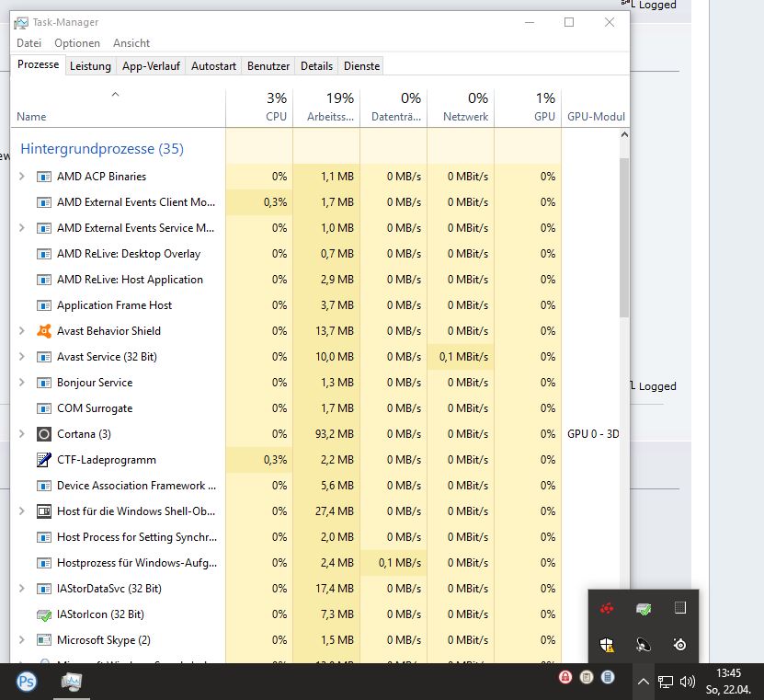Image resolution: width=764 pixels, height=700 pixels.
Task: Click the Task-Manager title bar icon
Action: click(x=20, y=22)
